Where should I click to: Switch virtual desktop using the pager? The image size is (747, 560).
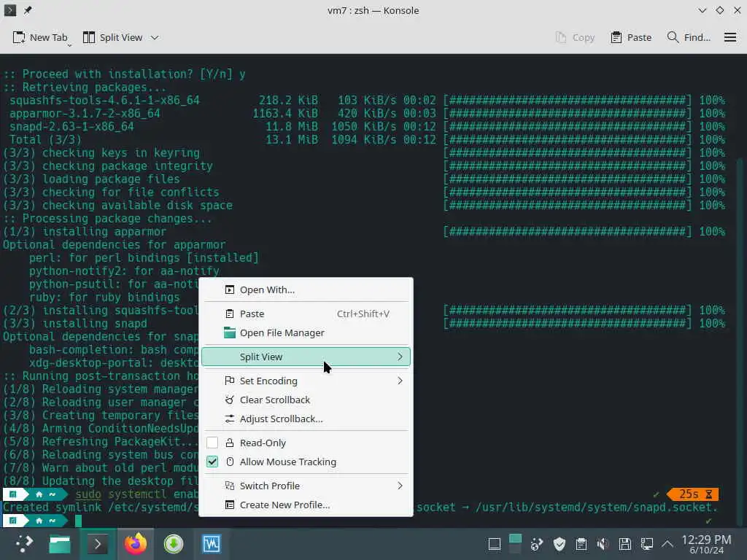pos(515,544)
